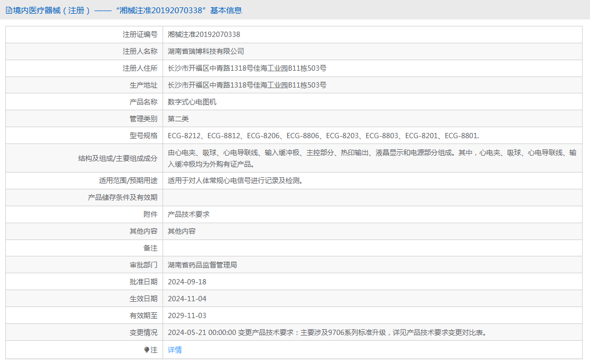Viewport: 590px width, 364px height.
Task: Click the page title ending in 基本信息
Action: pyautogui.click(x=127, y=11)
